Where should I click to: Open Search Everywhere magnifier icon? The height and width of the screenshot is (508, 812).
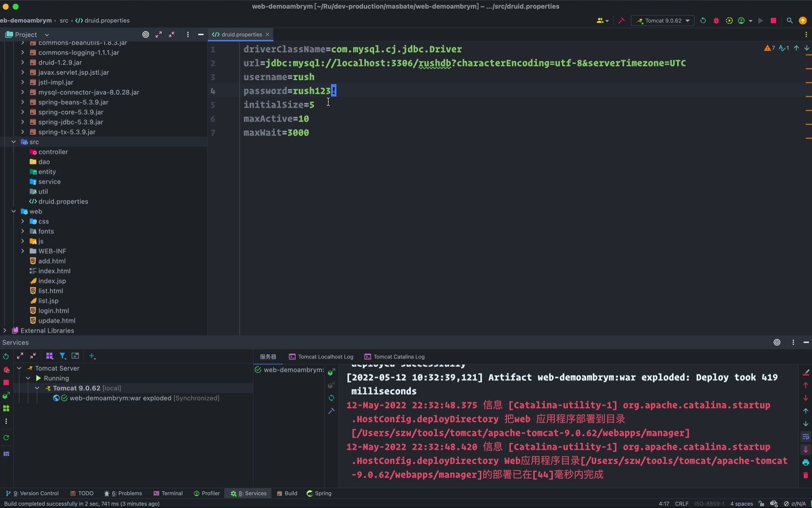pos(789,21)
